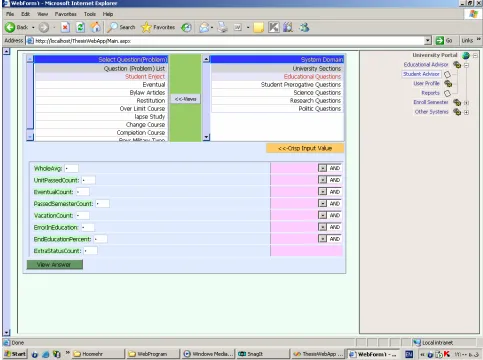
Task: Click the Print toolbar icon
Action: coord(222,27)
